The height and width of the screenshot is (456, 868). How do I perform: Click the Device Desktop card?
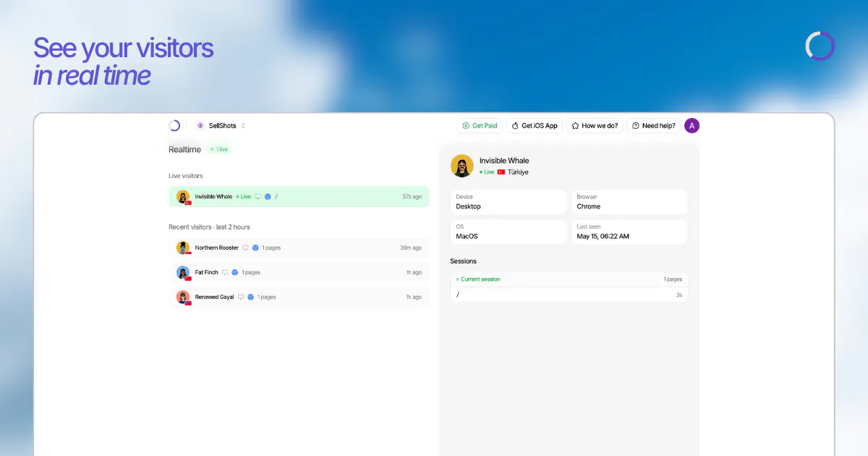(509, 202)
